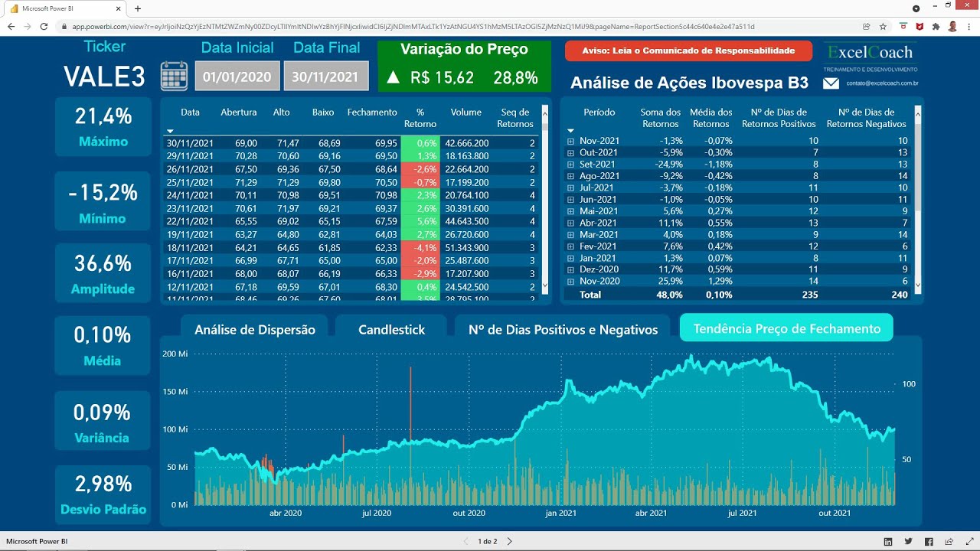980x551 pixels.
Task: Sort price table by Data column header
Action: tap(190, 112)
